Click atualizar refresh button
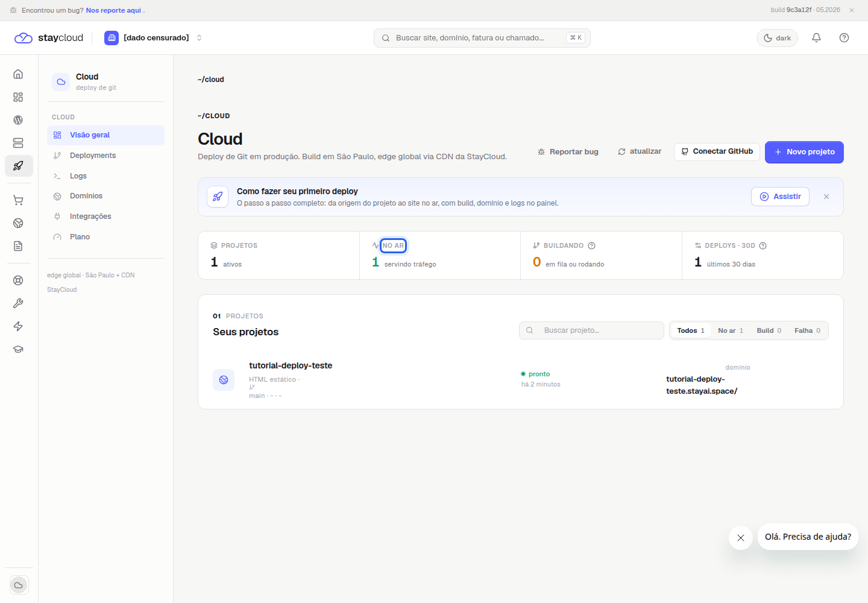This screenshot has width=868, height=603. pos(640,151)
